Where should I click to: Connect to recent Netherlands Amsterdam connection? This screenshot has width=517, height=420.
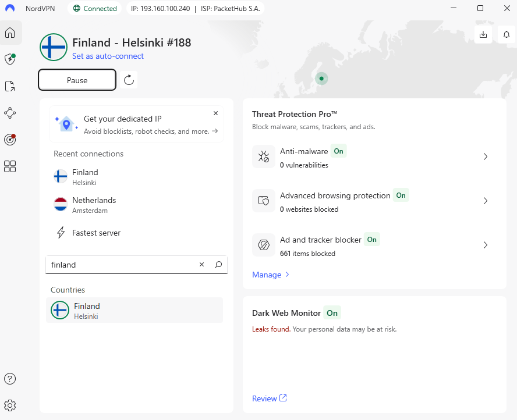pos(136,205)
